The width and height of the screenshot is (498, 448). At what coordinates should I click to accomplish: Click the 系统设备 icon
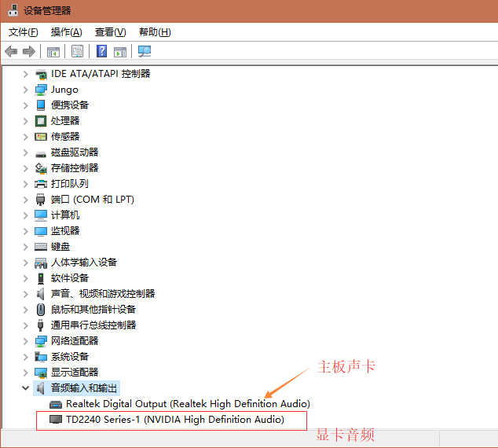click(41, 357)
